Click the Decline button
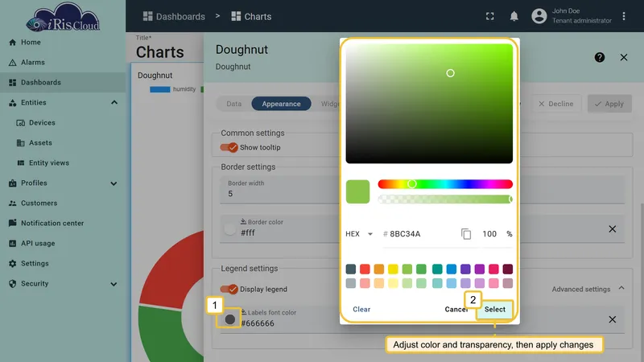The width and height of the screenshot is (644, 362). click(x=556, y=104)
